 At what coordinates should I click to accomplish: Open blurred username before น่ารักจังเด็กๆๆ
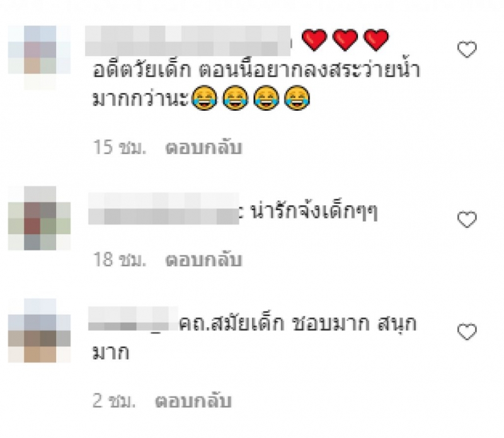[x=164, y=208]
